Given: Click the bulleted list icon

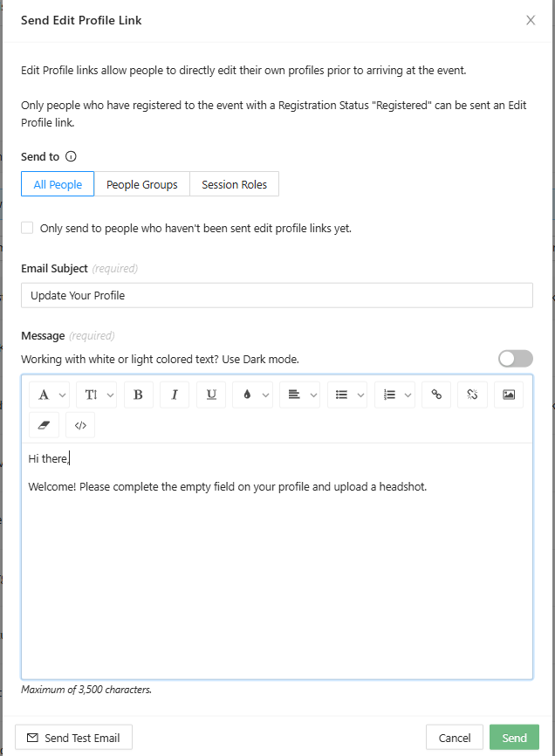Looking at the screenshot, I should (x=341, y=395).
